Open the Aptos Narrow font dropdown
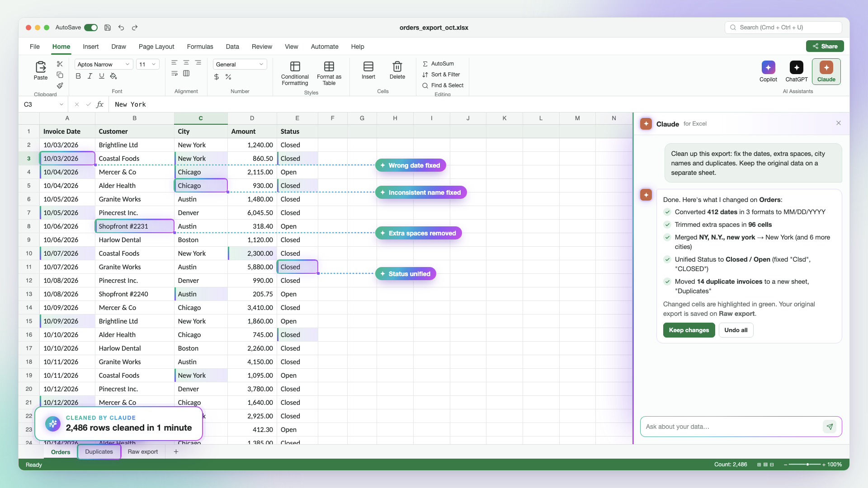The height and width of the screenshot is (488, 868). click(x=104, y=65)
